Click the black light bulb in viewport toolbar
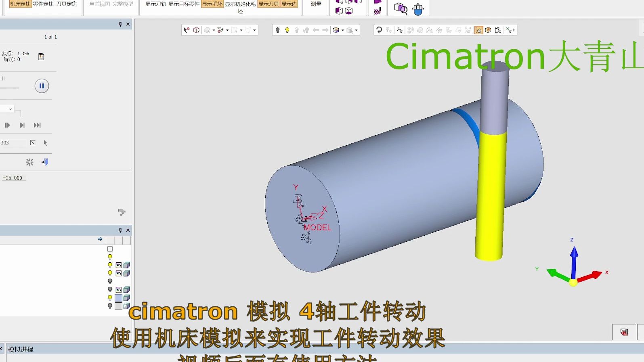The width and height of the screenshot is (644, 362). 277,30
